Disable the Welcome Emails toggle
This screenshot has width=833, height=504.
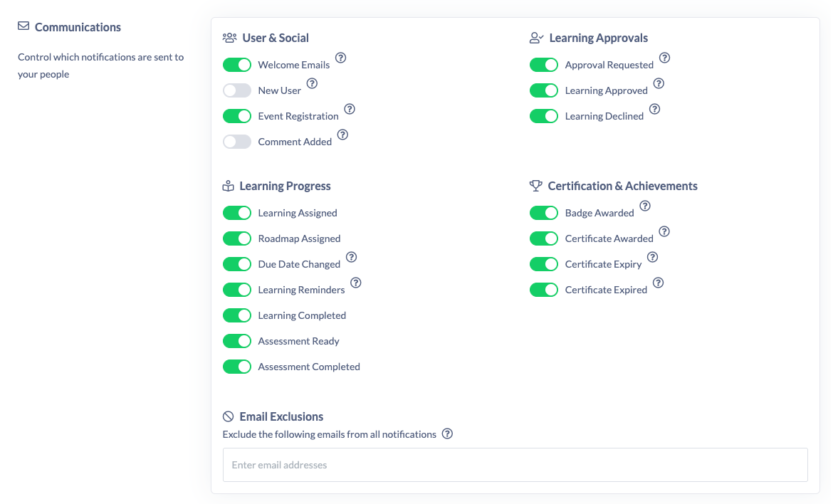[237, 65]
